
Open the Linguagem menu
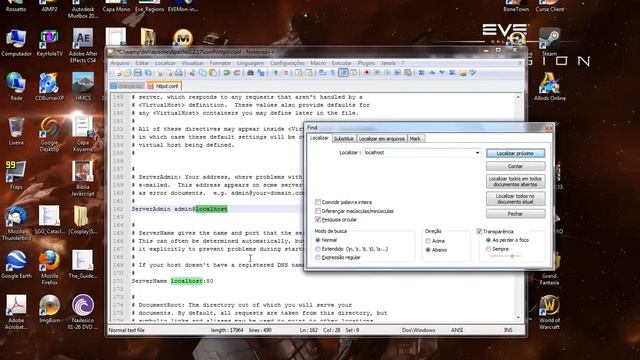pyautogui.click(x=250, y=63)
